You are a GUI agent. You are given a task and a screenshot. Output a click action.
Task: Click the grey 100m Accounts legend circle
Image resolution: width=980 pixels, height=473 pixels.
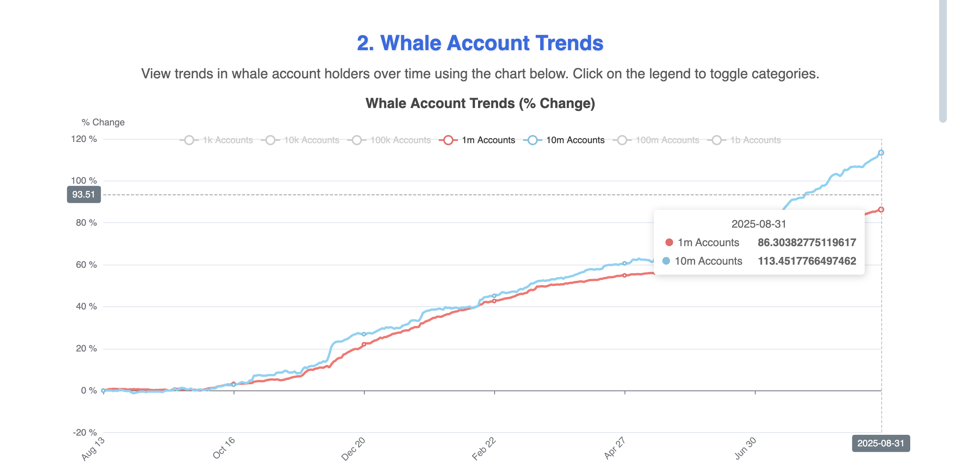click(x=622, y=140)
